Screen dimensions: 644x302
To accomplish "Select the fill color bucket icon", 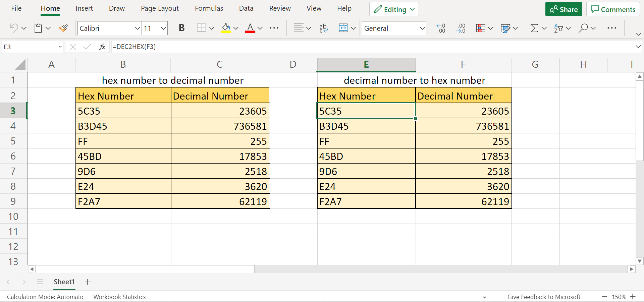I will (x=226, y=28).
